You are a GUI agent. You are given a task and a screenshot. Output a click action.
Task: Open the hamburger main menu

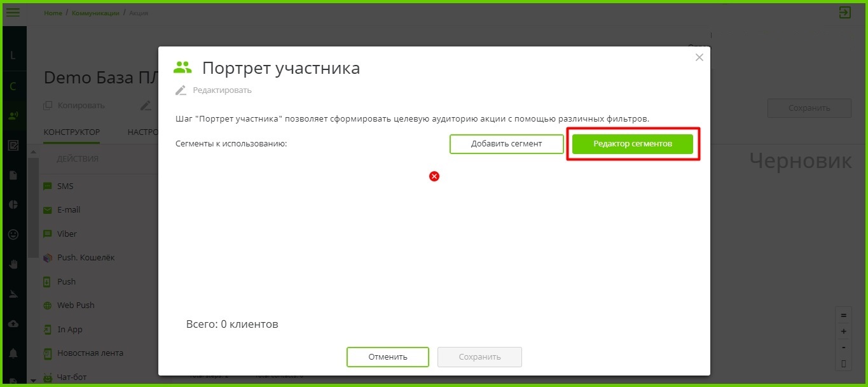pos(13,12)
